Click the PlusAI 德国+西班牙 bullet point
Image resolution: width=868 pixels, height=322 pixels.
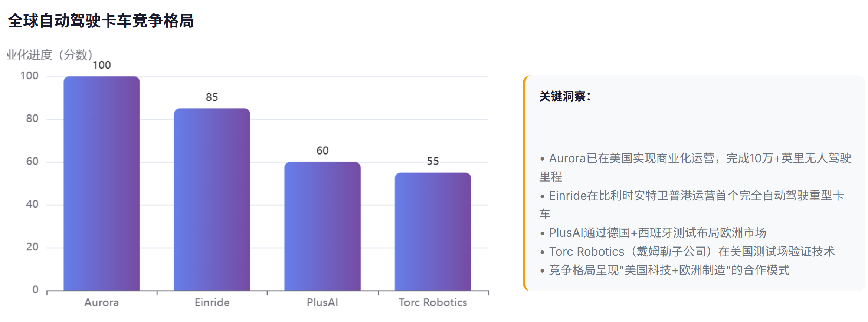pos(657,233)
